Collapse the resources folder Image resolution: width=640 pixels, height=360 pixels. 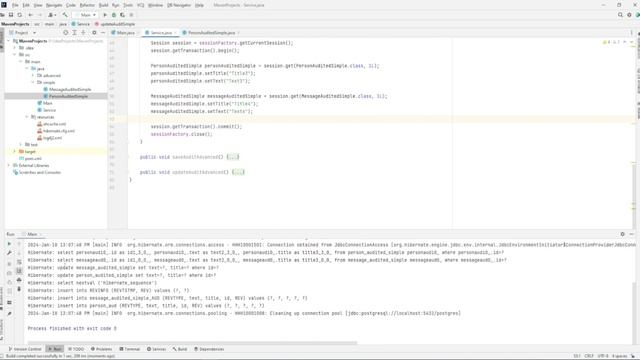pyautogui.click(x=27, y=117)
